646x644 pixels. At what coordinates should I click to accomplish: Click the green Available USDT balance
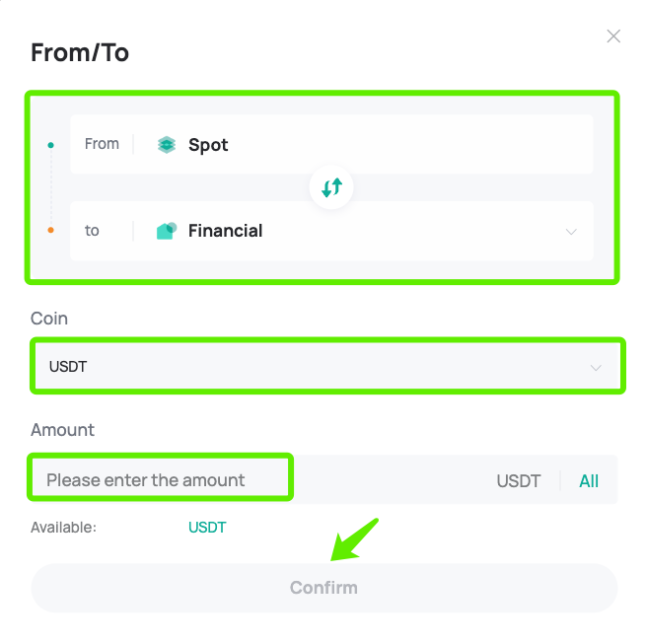(x=207, y=528)
